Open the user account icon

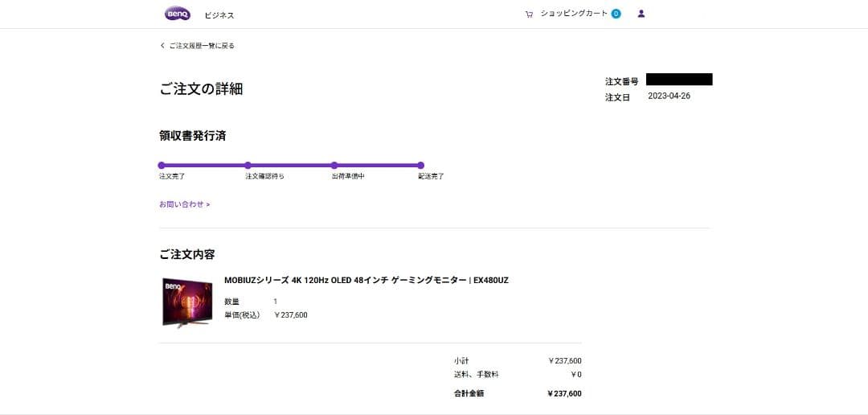[x=641, y=14]
